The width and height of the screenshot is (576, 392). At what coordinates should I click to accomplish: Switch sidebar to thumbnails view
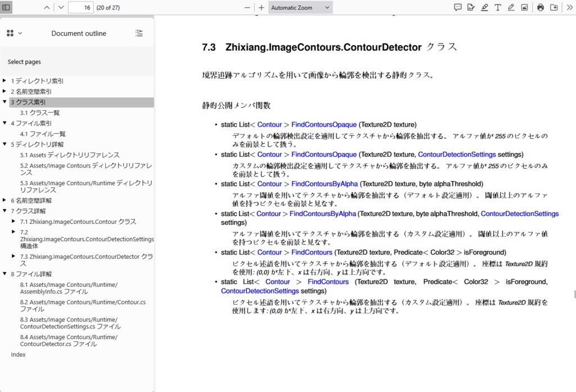point(11,34)
